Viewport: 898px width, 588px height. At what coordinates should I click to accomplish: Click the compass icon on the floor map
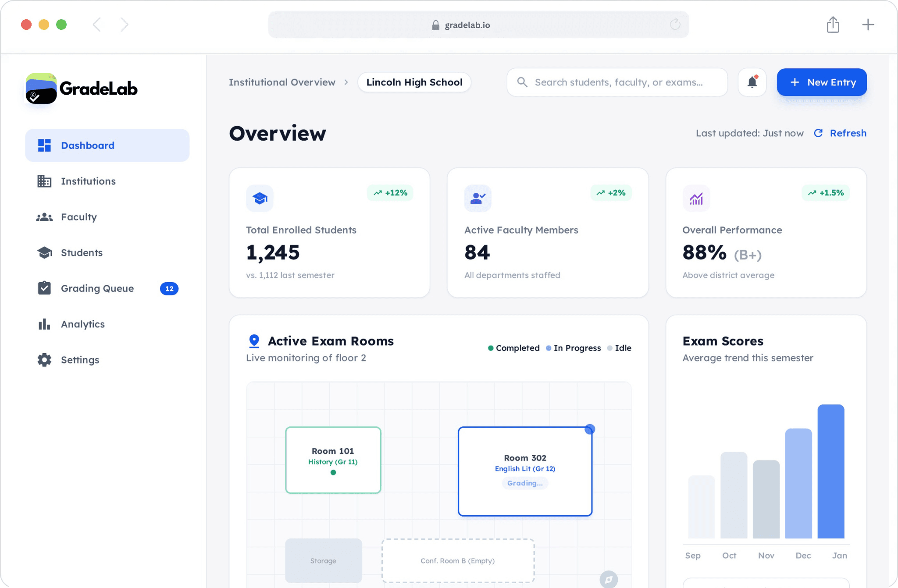(x=609, y=579)
